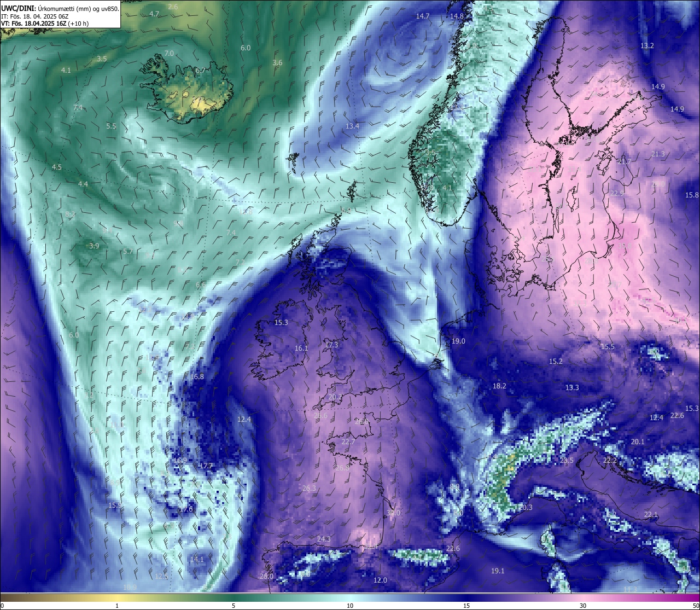Click the 14.7 value label

click(423, 16)
